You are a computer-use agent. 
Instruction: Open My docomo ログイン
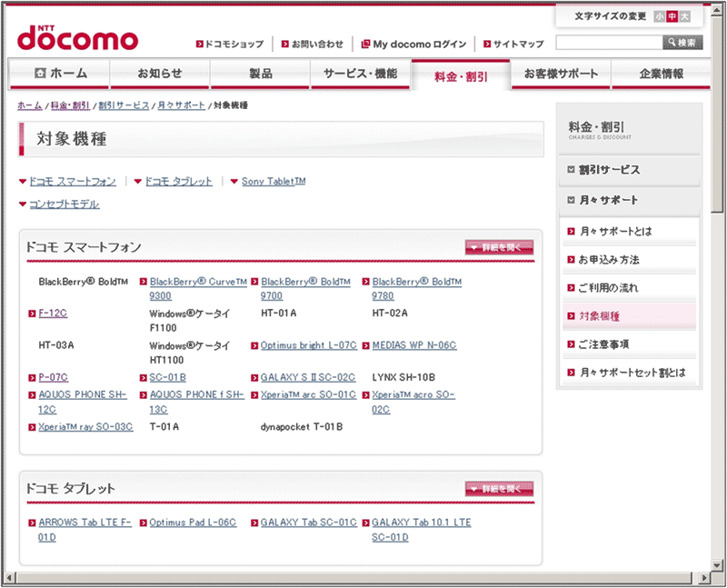(414, 44)
